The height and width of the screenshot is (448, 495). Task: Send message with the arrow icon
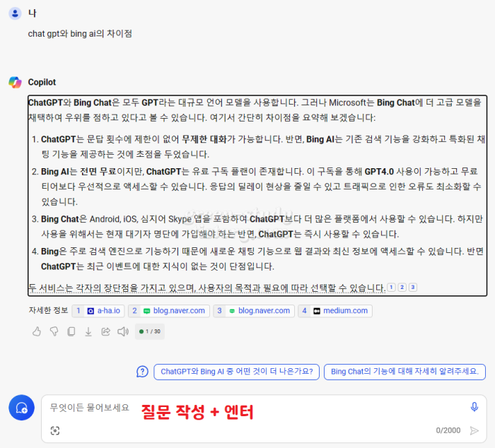474,430
